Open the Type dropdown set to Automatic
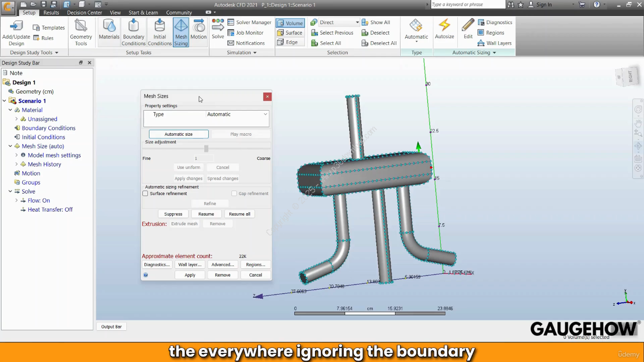644x362 pixels. coord(237,115)
